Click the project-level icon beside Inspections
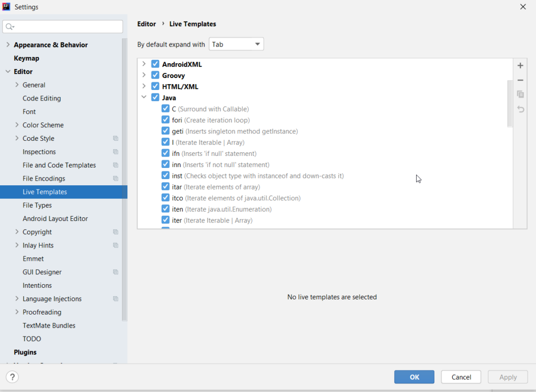The image size is (536, 392). (116, 152)
